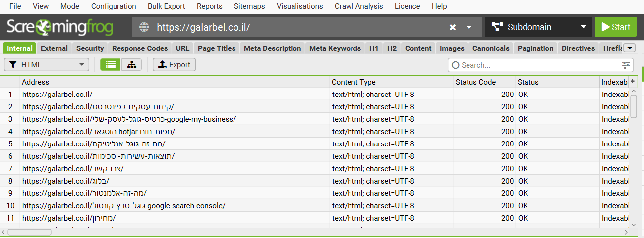The width and height of the screenshot is (644, 238).
Task: Open the Subdomain crawl scope dropdown
Action: (539, 27)
